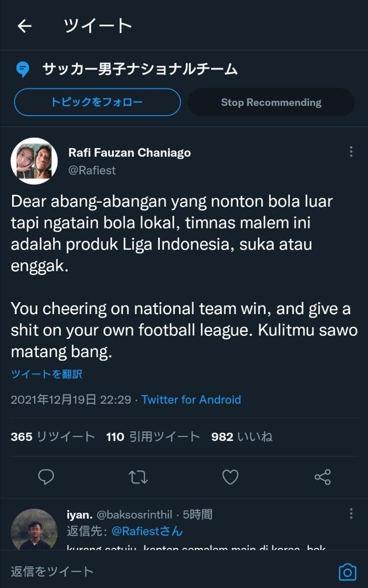368x588 pixels.
Task: Translate the tweet via ツイートを翻訳
Action: (47, 374)
